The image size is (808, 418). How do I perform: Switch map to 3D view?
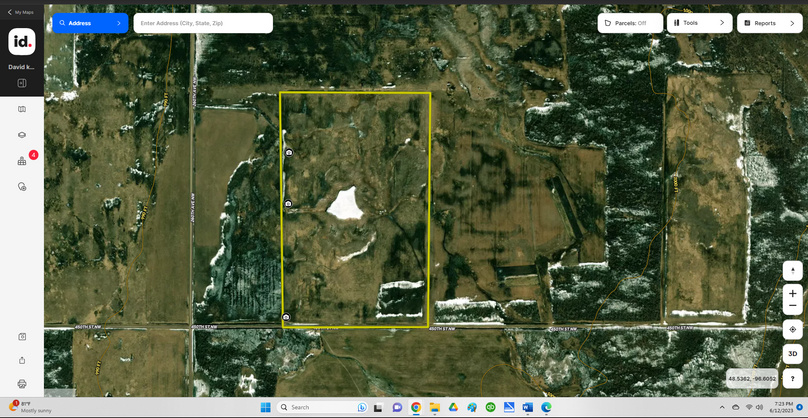pos(792,354)
